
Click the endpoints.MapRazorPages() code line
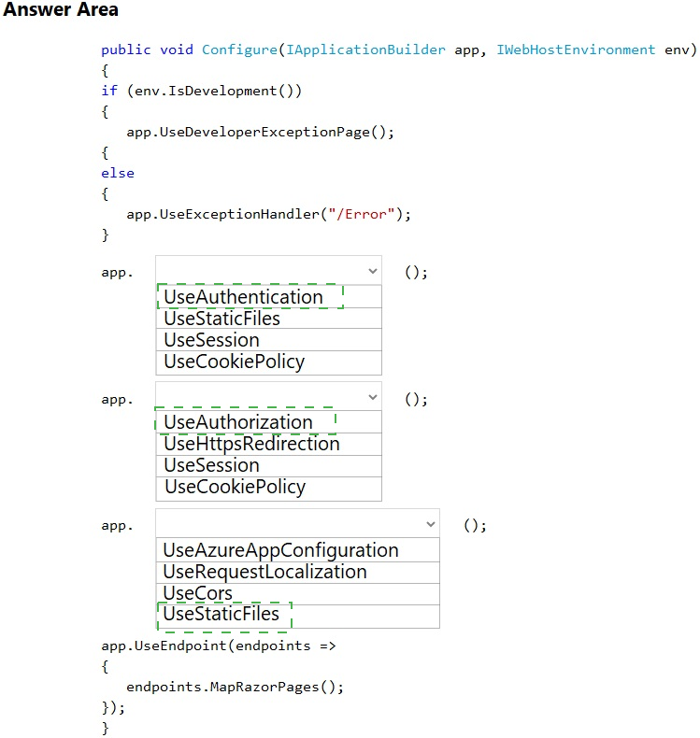[x=235, y=687]
